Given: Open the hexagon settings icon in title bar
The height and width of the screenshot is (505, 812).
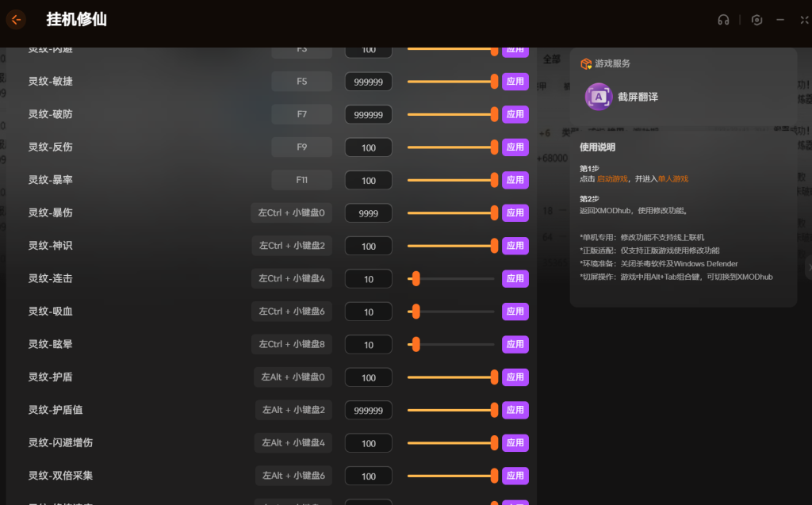Looking at the screenshot, I should pyautogui.click(x=757, y=20).
